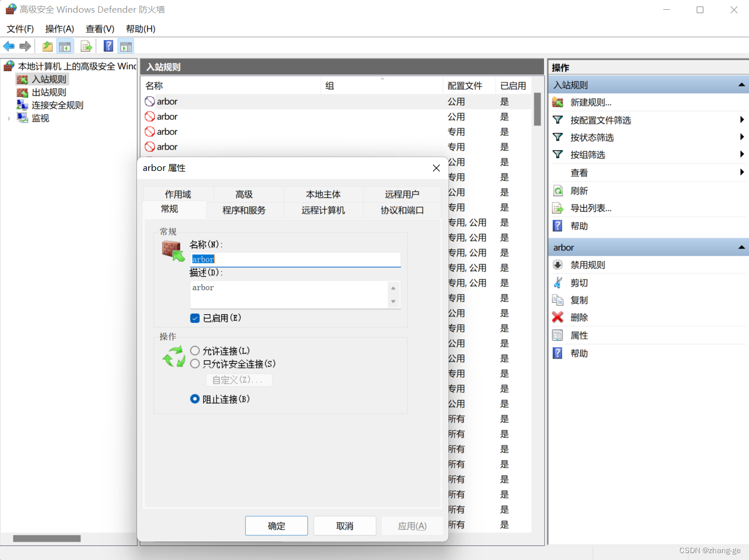Open the 按组筛选 submenu arrow

(x=742, y=154)
